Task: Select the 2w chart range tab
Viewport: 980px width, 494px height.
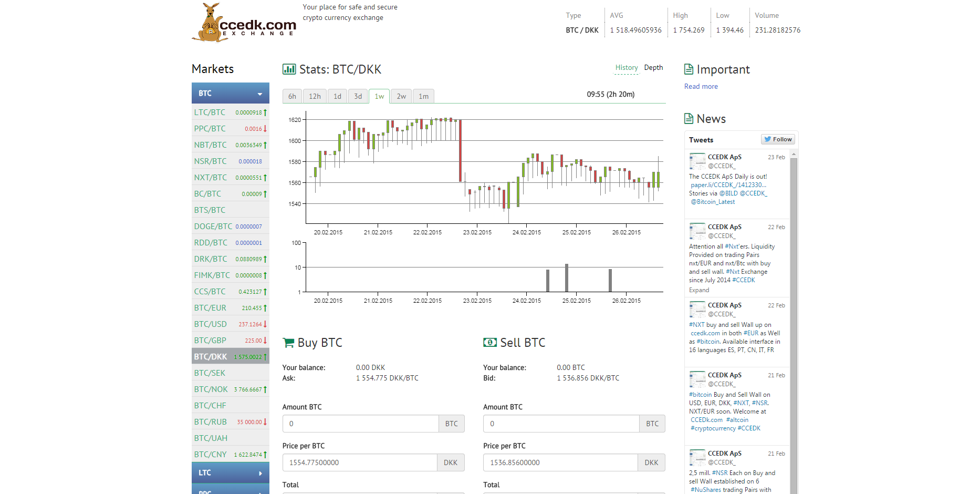Action: [x=401, y=96]
